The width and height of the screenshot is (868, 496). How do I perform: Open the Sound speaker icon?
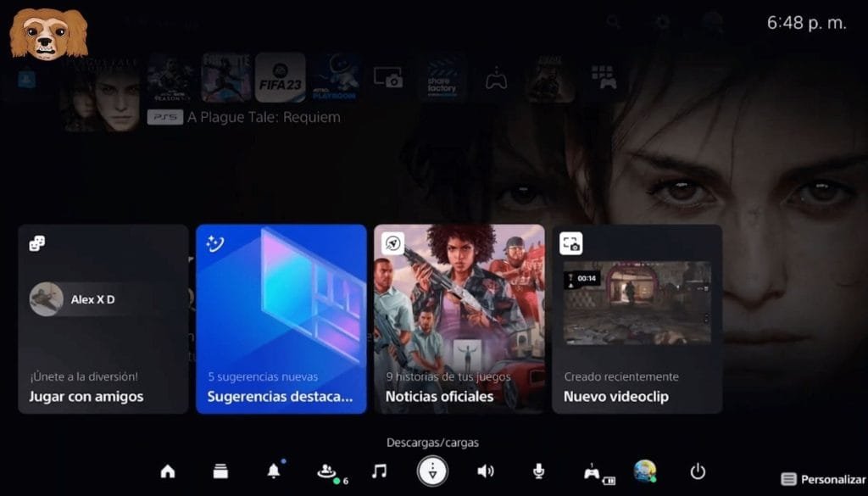tap(486, 471)
